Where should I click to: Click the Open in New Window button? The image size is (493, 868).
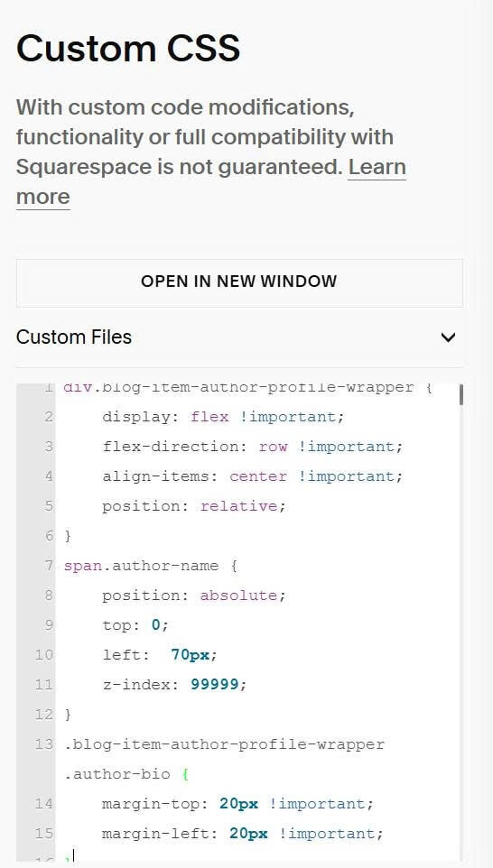pos(239,282)
